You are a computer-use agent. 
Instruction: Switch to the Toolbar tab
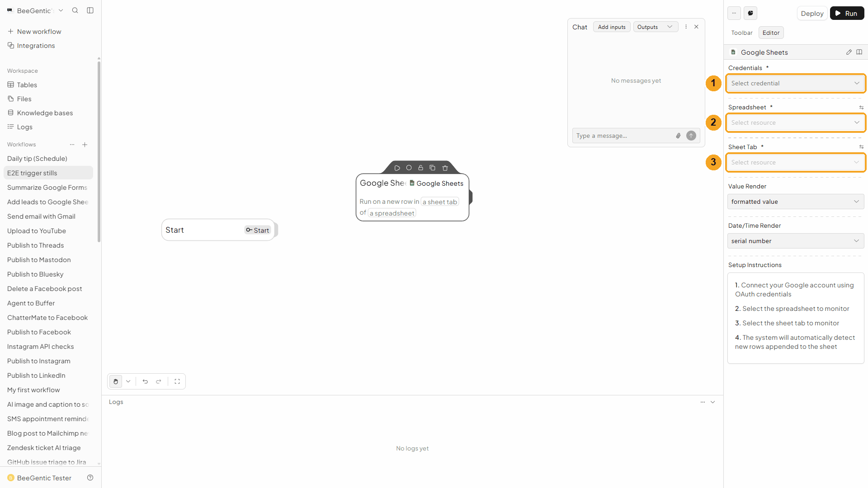(x=742, y=33)
